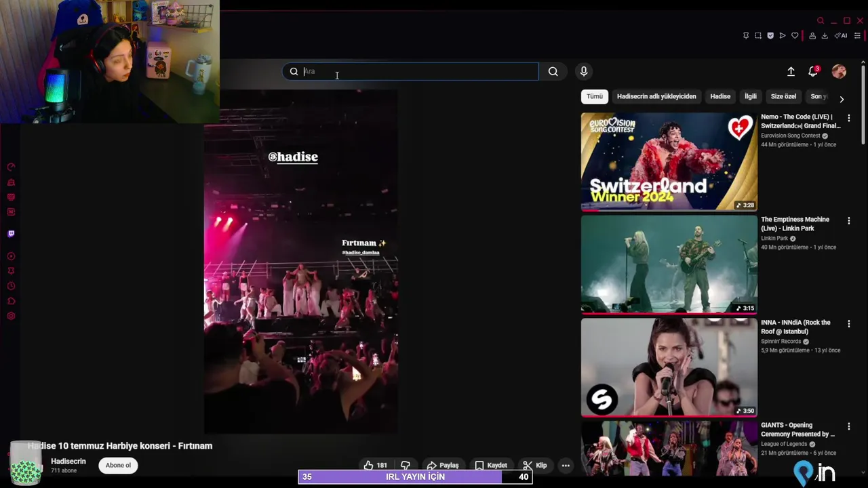Click the Kaydet save button
Image resolution: width=868 pixels, height=488 pixels.
pos(490,465)
